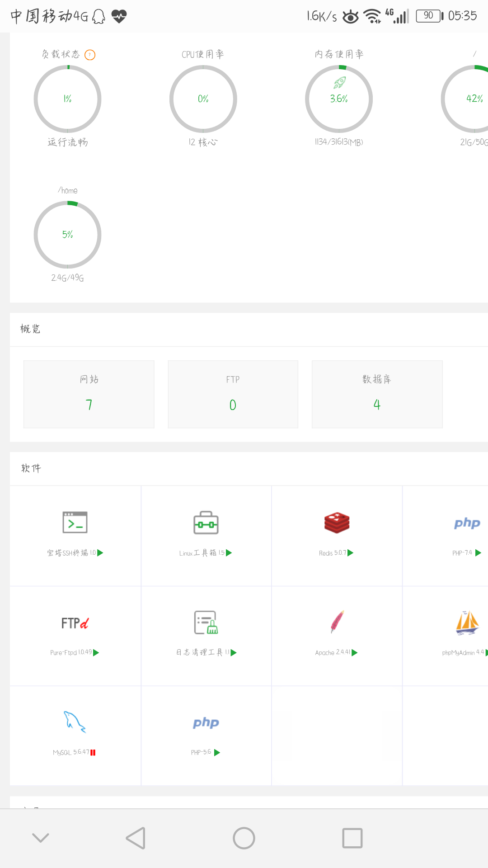
Task: Open the Apache feather icon
Action: tap(337, 622)
